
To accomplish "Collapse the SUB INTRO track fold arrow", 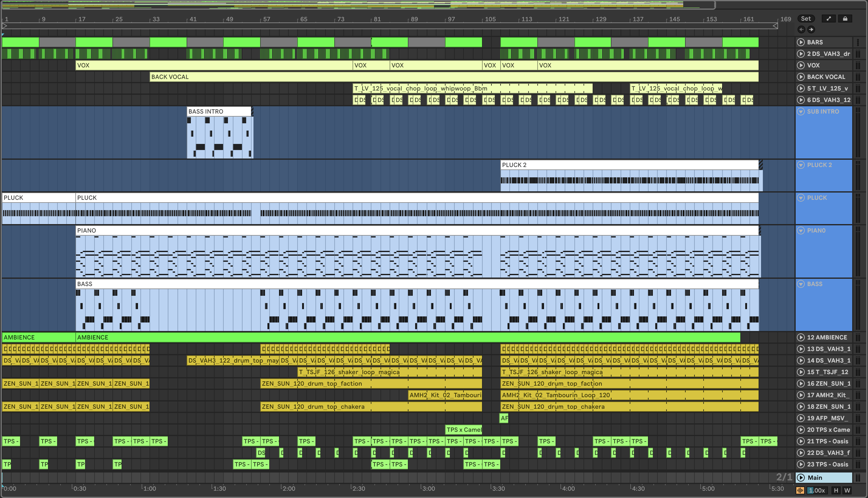I will point(801,111).
